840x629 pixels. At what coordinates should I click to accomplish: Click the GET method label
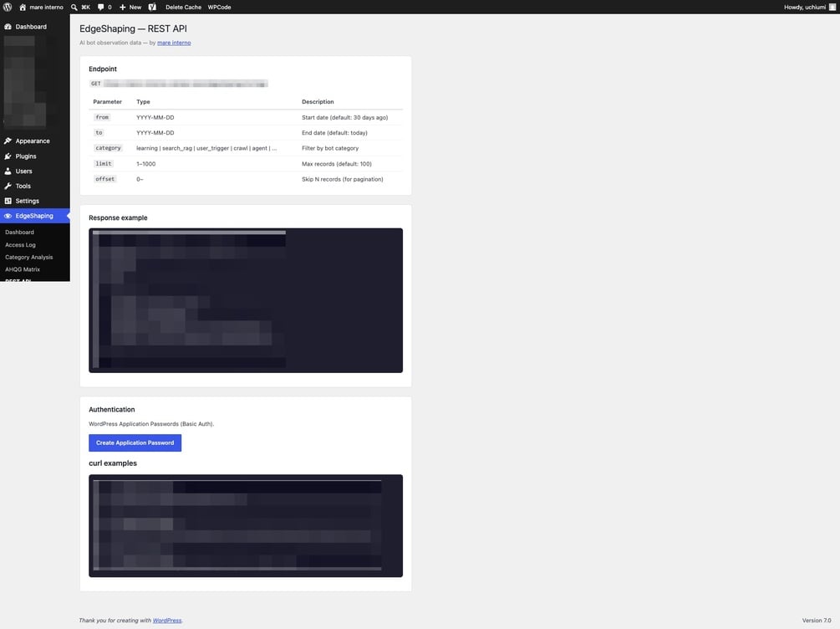96,84
